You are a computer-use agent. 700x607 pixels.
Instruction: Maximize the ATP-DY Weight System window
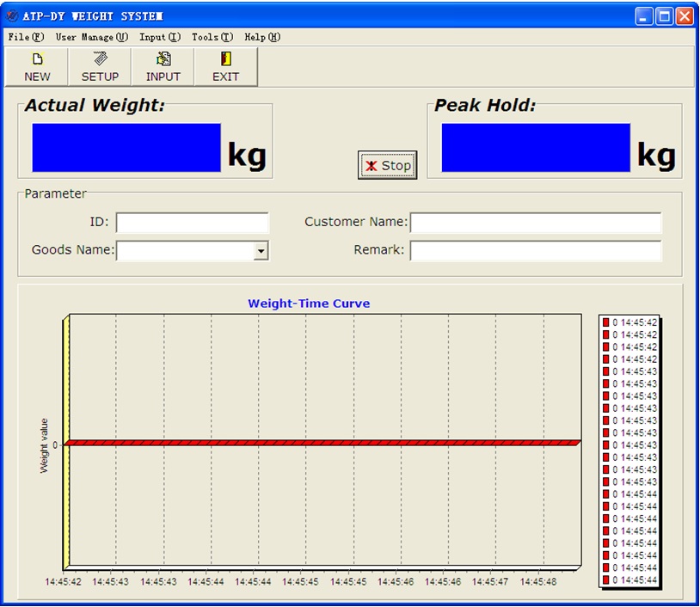(665, 15)
